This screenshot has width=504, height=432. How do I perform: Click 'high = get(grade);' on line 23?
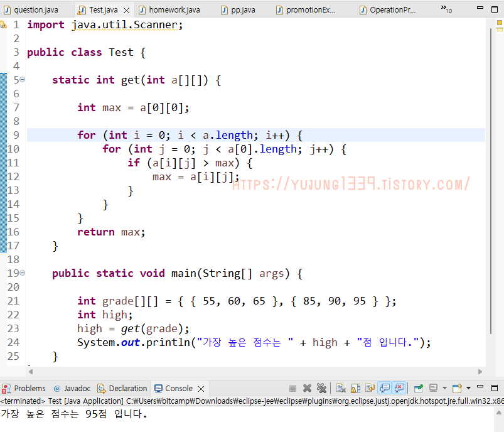pyautogui.click(x=133, y=329)
